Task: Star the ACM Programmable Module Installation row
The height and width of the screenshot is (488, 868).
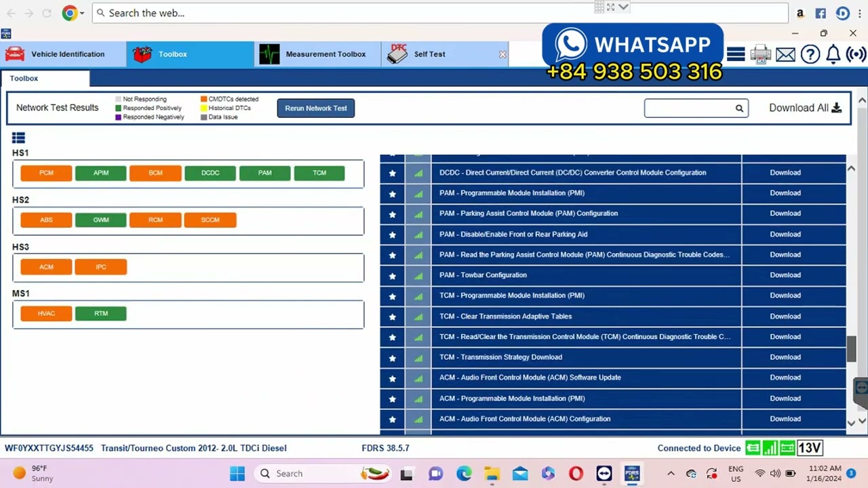Action: click(x=392, y=399)
